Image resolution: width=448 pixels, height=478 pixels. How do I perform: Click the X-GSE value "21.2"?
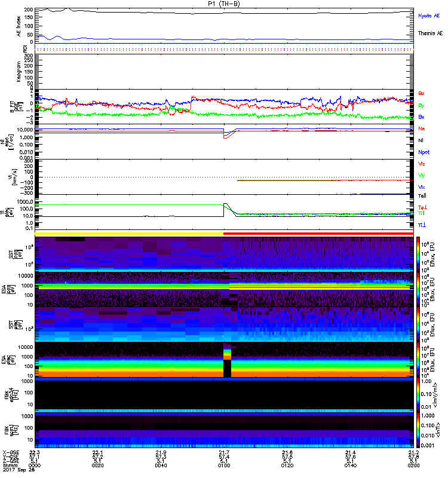pyautogui.click(x=413, y=452)
